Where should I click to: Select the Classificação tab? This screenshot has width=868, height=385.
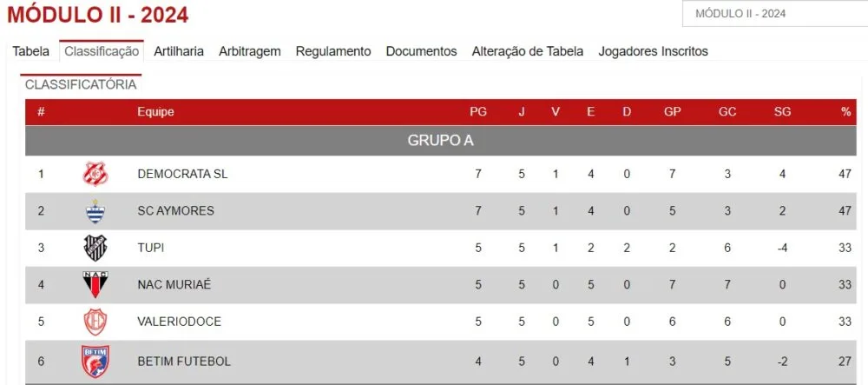click(102, 51)
